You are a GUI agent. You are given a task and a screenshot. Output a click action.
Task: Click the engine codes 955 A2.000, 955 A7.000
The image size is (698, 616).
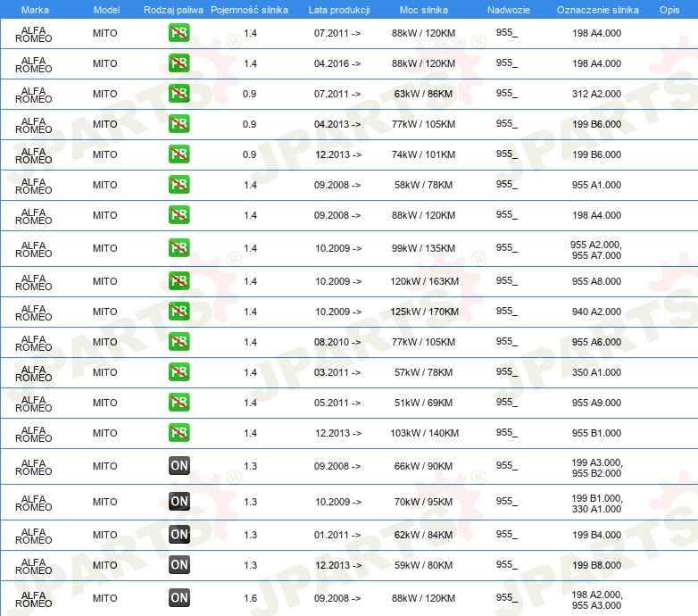click(596, 250)
